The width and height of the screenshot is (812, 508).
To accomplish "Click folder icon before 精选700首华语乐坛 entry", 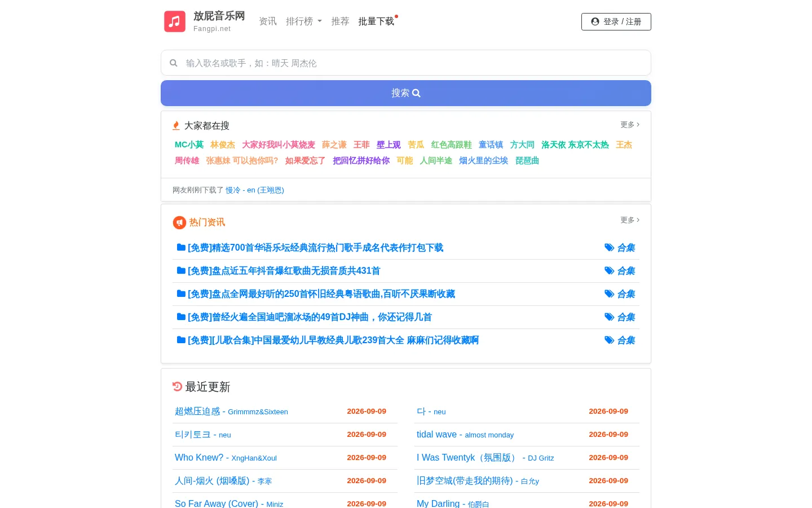I will click(x=181, y=247).
